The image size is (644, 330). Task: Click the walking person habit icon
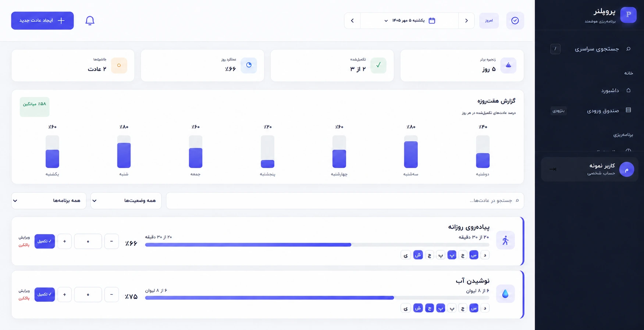505,240
